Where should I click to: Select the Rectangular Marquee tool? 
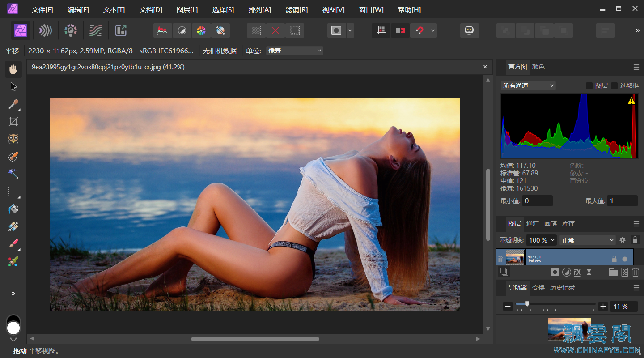(13, 192)
